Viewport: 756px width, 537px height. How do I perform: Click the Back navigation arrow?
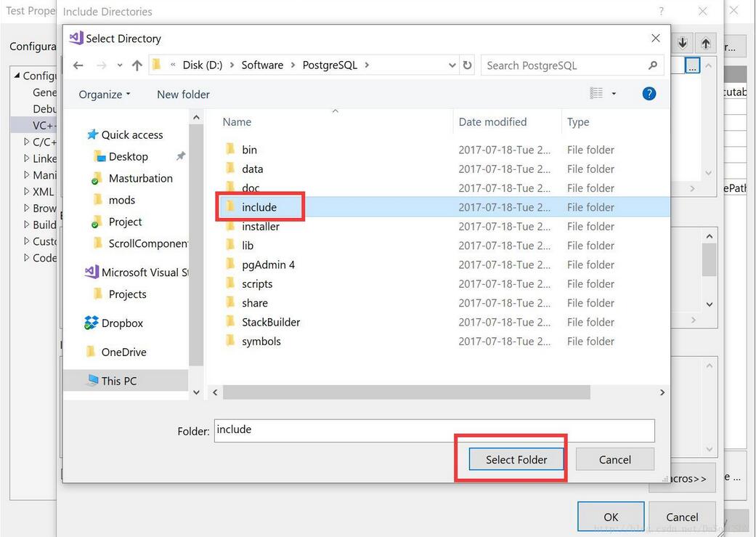point(78,65)
